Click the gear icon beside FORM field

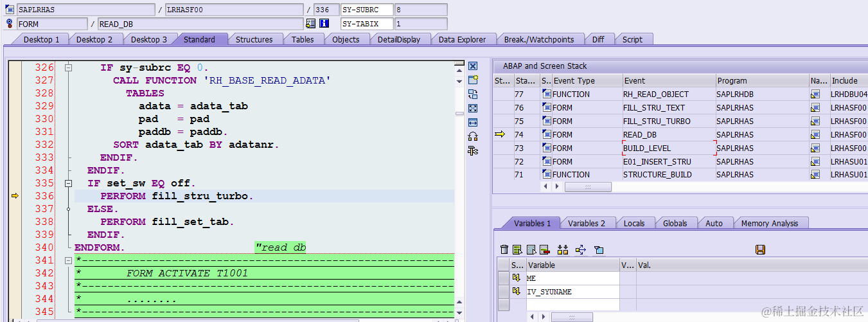tap(10, 24)
